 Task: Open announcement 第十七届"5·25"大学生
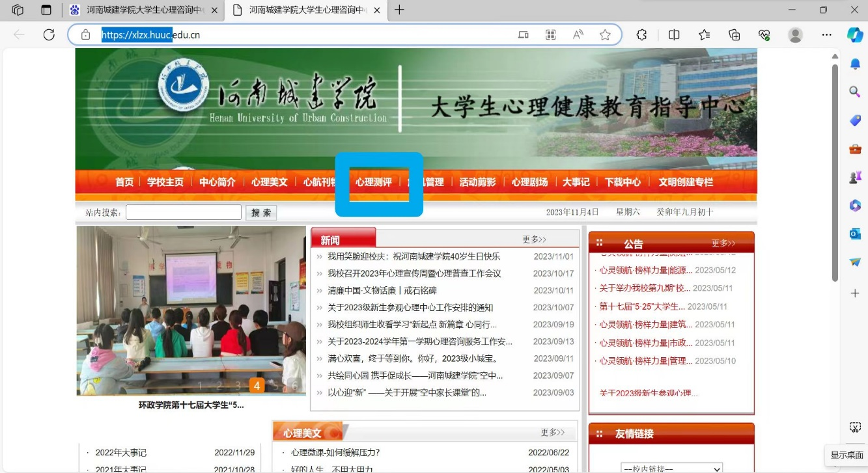[642, 306]
